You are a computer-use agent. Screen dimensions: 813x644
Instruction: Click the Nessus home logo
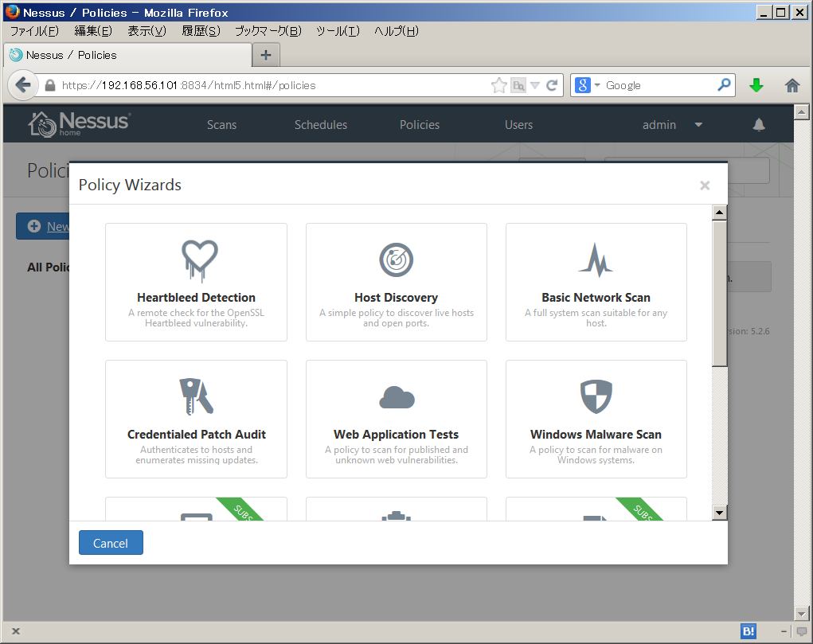(79, 124)
